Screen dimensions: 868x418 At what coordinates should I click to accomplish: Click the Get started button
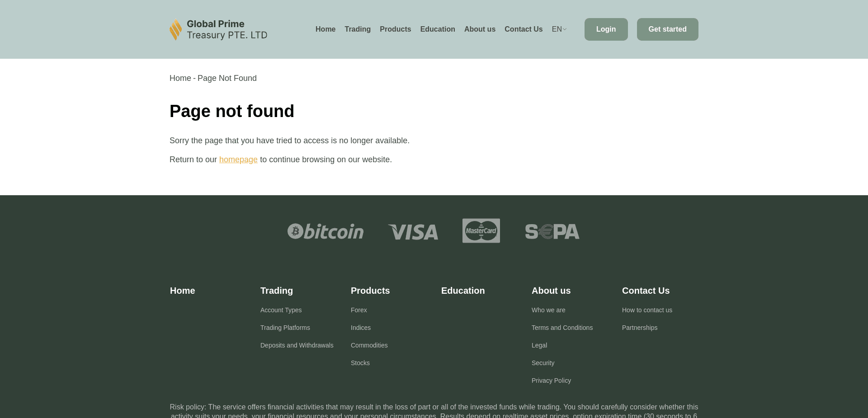point(667,29)
